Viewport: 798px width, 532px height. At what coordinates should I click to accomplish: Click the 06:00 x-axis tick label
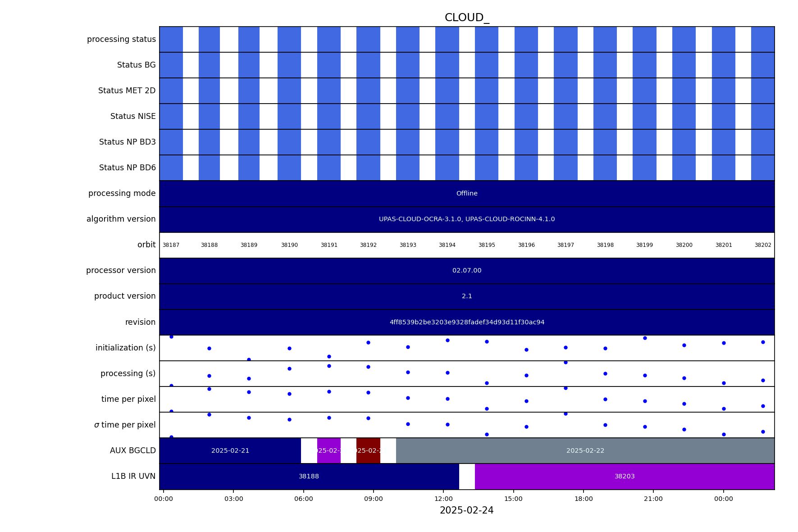(303, 499)
